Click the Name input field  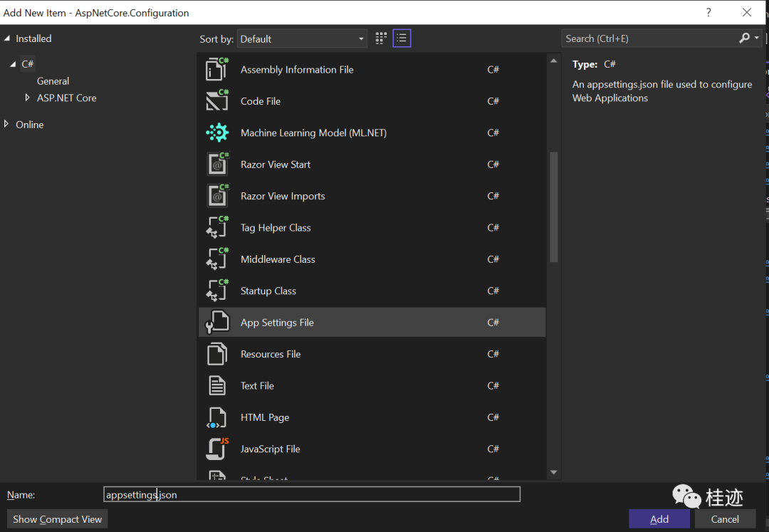point(312,494)
